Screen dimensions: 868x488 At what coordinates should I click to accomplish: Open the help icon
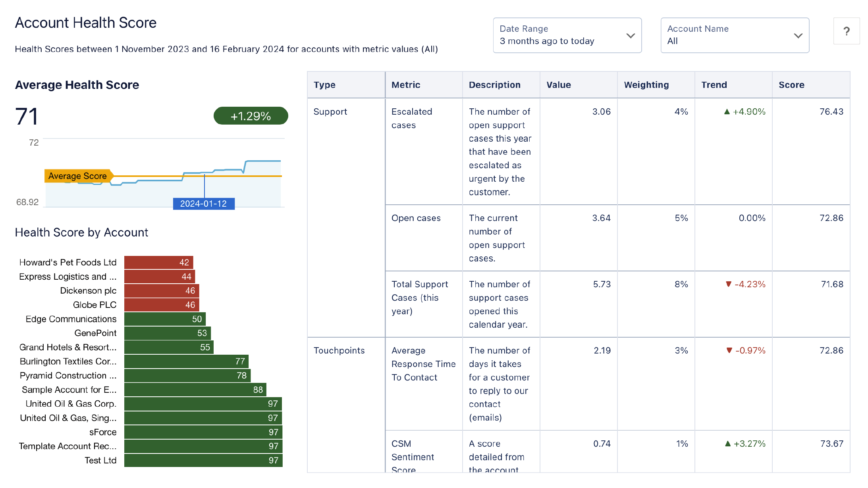[846, 31]
